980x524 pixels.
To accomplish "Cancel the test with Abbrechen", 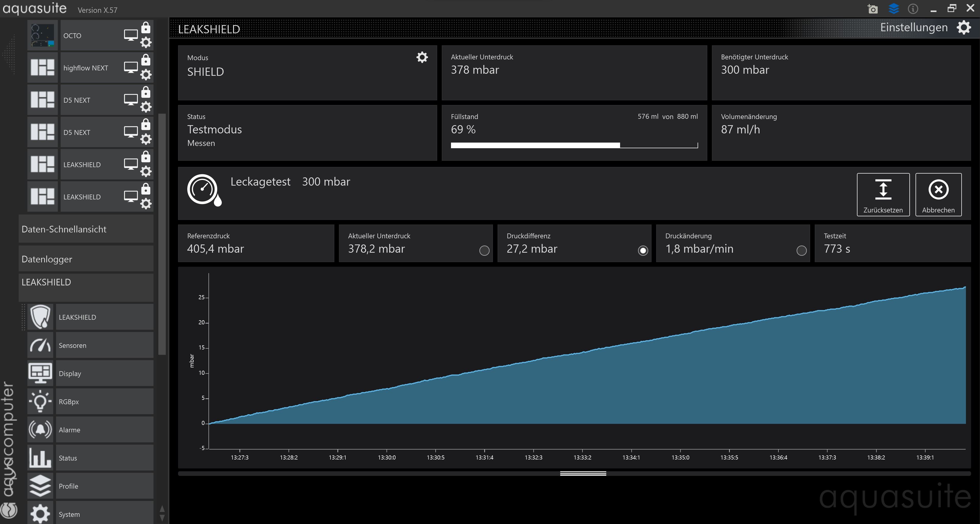I will point(938,195).
